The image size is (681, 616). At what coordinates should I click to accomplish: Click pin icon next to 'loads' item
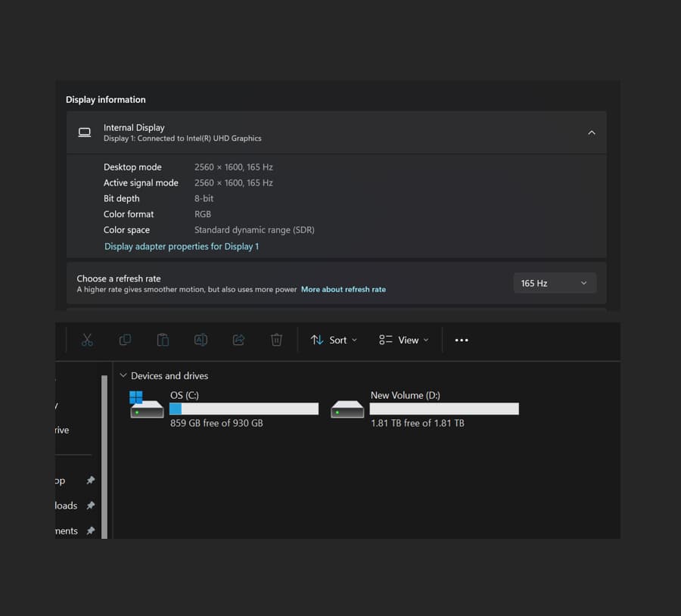point(90,506)
